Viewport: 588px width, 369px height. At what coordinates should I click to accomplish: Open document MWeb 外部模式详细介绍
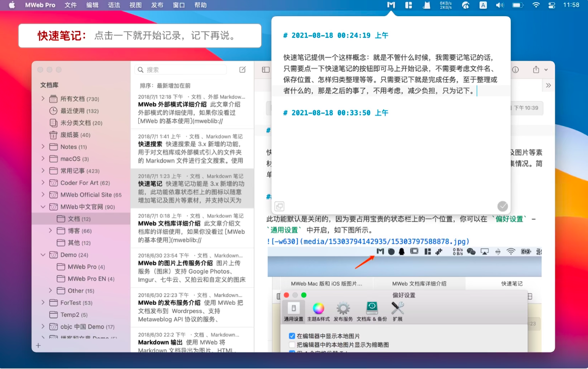point(192,109)
